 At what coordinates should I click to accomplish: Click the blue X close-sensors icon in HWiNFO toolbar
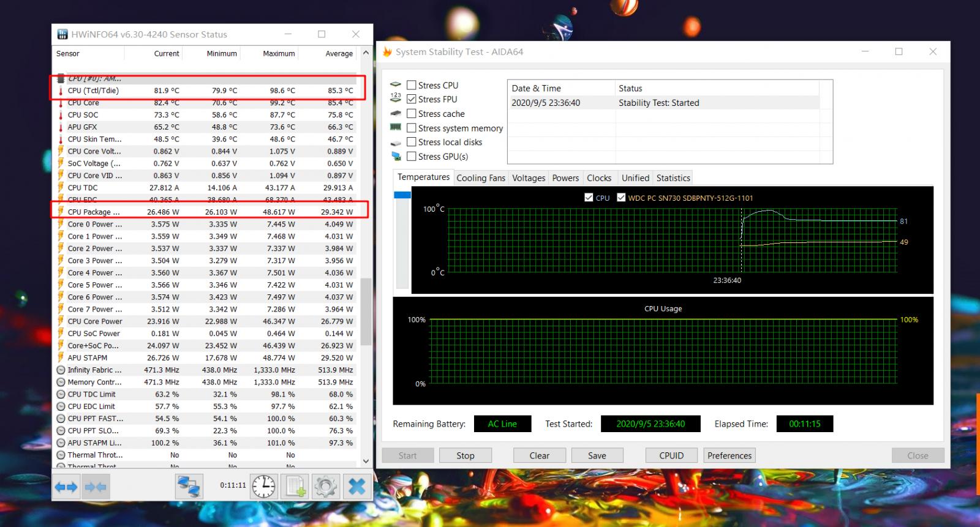(x=356, y=487)
